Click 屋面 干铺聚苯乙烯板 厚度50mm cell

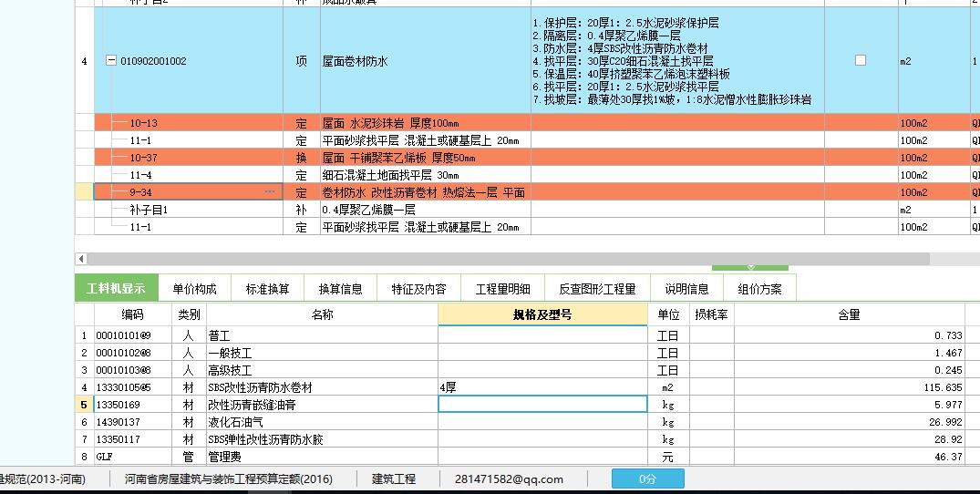tap(426, 158)
